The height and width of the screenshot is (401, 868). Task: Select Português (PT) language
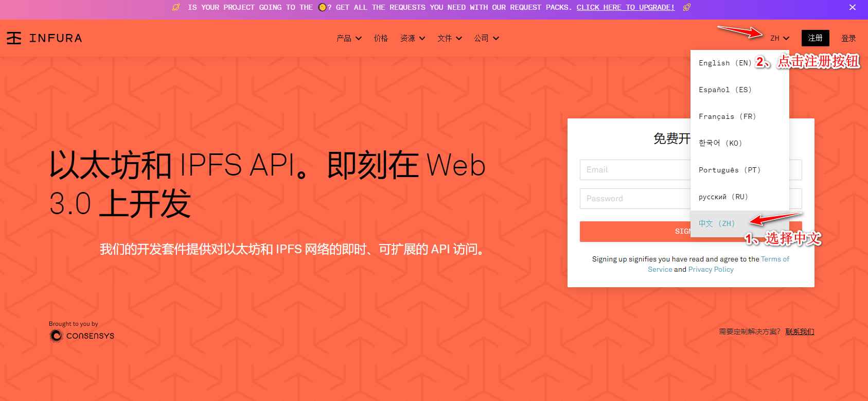coord(740,170)
